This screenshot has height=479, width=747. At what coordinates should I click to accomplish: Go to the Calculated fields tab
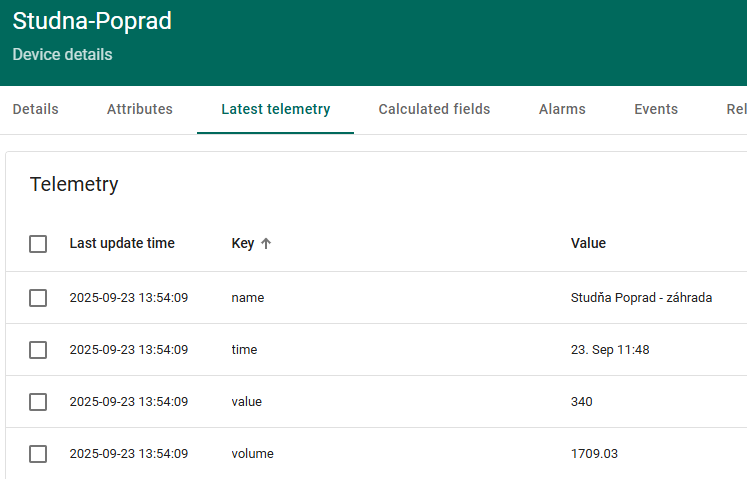pos(434,109)
